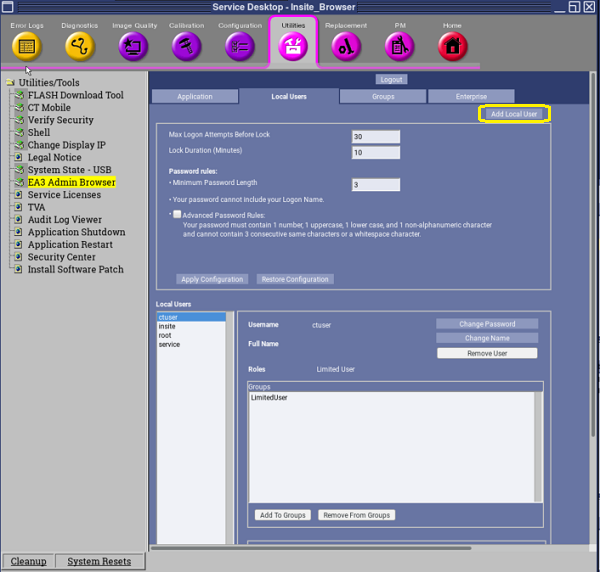Click the Remove User button

pyautogui.click(x=487, y=353)
